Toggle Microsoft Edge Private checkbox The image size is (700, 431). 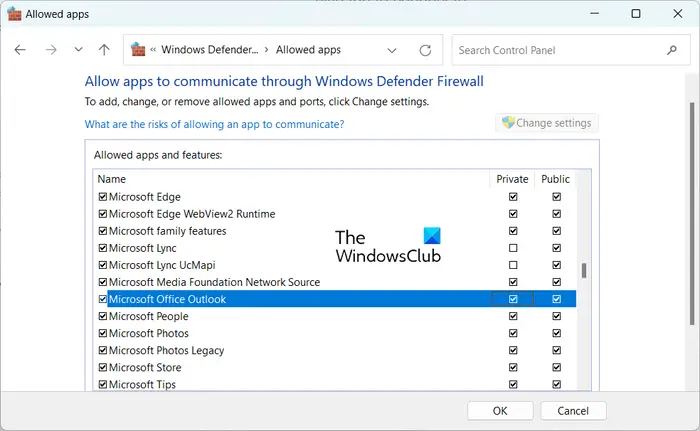[x=513, y=197]
